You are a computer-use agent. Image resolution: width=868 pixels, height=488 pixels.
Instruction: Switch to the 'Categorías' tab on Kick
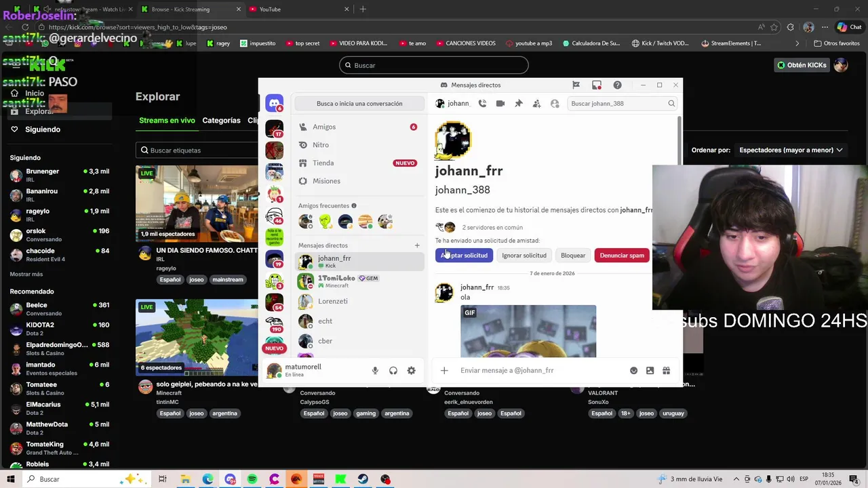tap(221, 121)
